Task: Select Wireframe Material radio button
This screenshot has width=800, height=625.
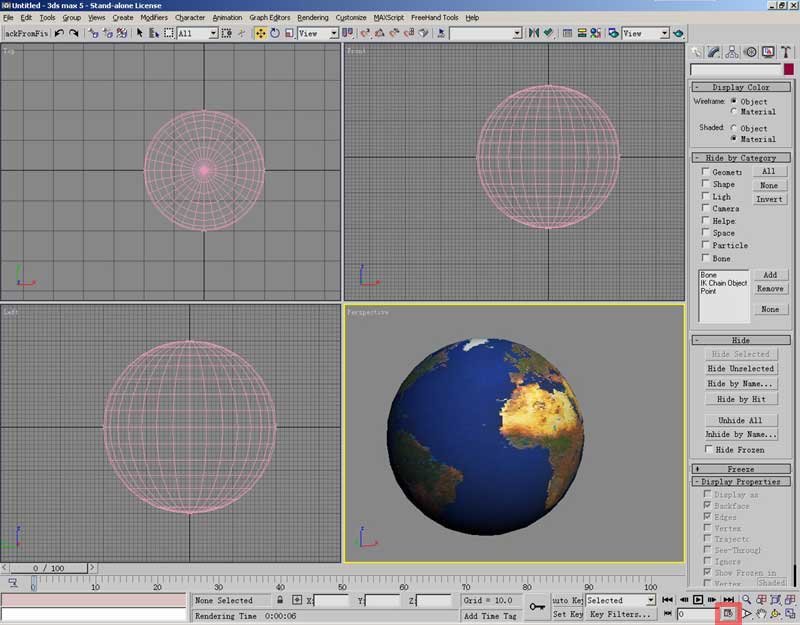Action: (734, 112)
